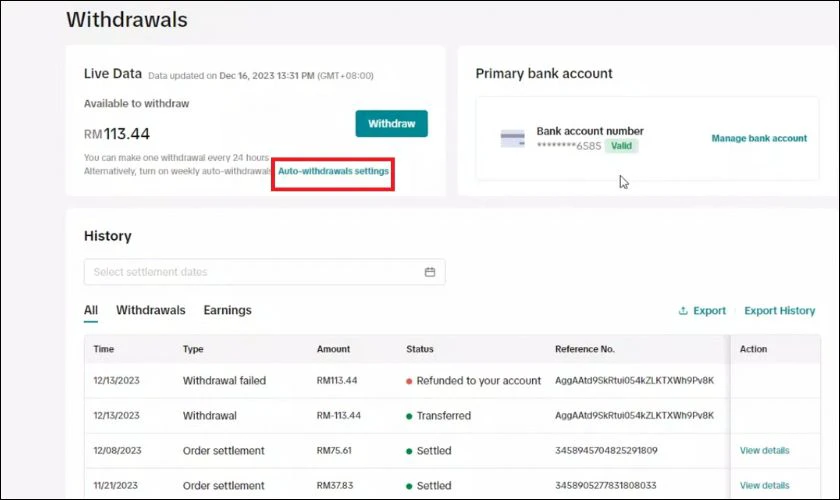This screenshot has height=500, width=840.
Task: Click the 11/21/2023 date cell
Action: (x=116, y=486)
